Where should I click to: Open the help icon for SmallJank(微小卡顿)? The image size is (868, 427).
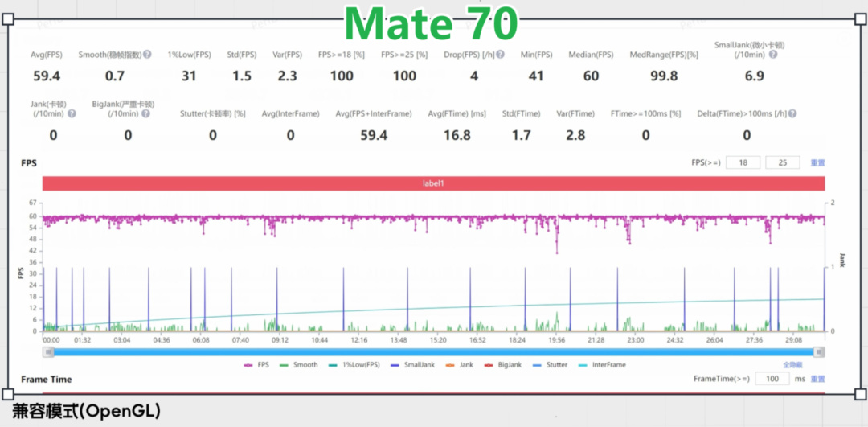(773, 55)
